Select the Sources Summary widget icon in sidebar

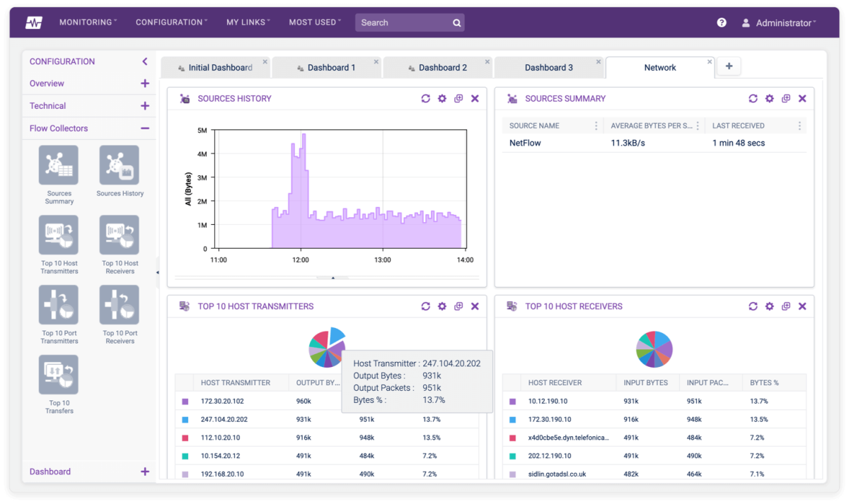coord(59,164)
